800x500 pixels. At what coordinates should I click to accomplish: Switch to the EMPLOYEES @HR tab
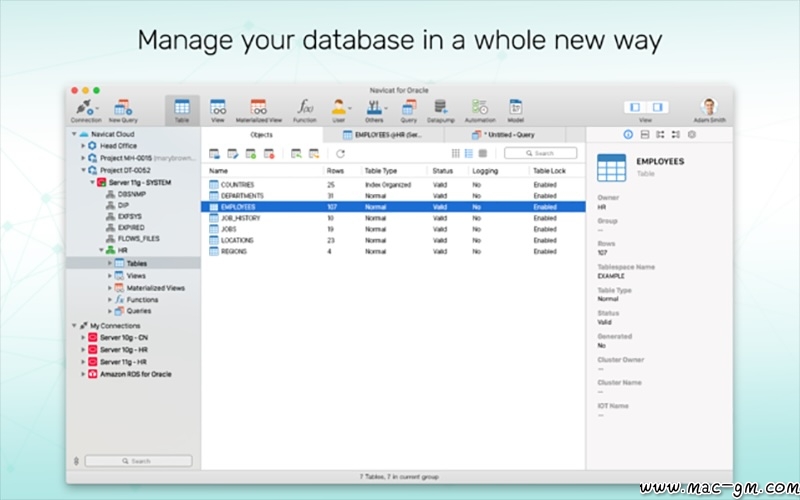click(384, 135)
